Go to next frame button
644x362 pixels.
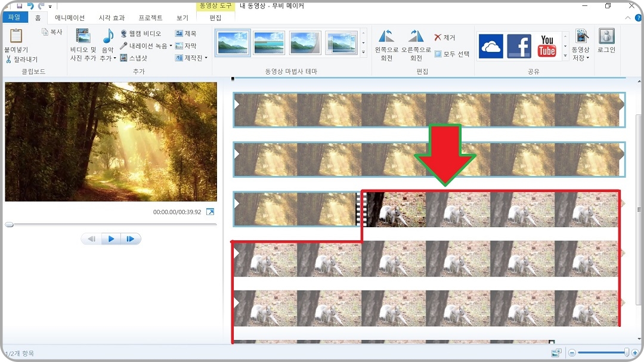pos(131,239)
